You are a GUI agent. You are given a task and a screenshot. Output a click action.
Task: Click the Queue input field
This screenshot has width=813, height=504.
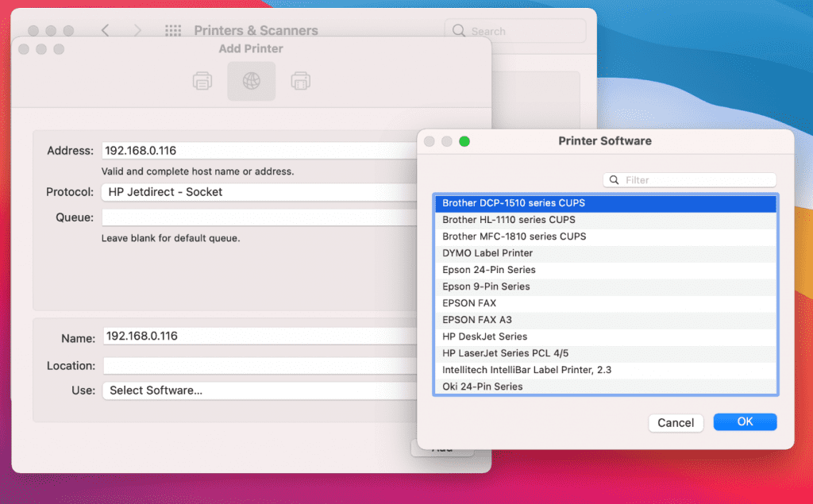tap(260, 217)
